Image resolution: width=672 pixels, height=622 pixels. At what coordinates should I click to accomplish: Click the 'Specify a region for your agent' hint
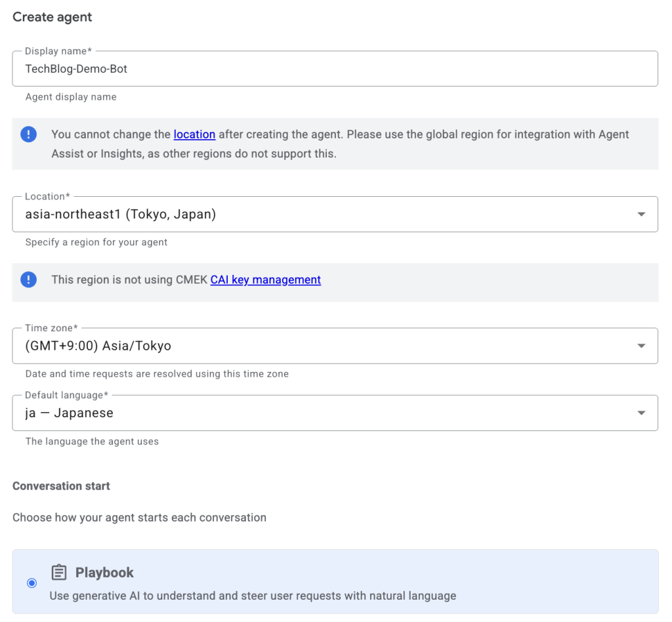click(96, 242)
